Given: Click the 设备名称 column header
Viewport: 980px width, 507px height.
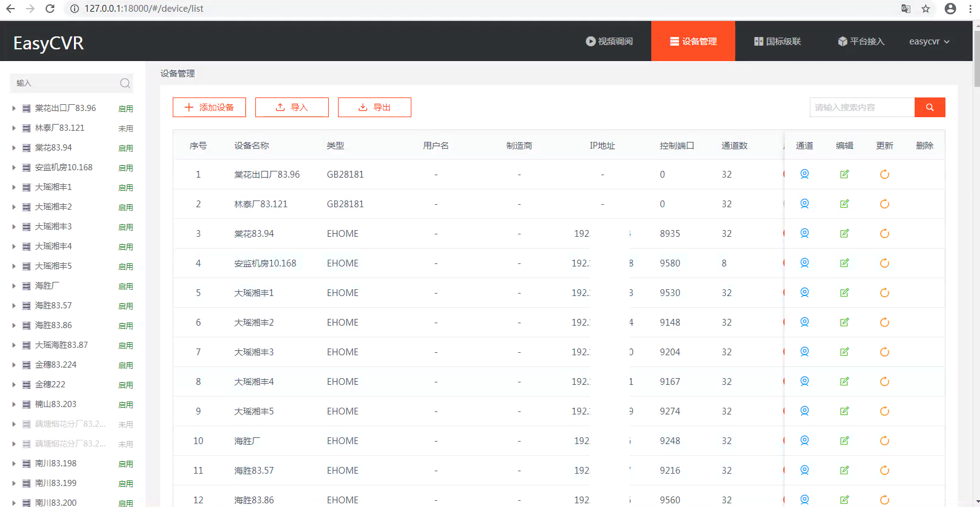Looking at the screenshot, I should 252,146.
